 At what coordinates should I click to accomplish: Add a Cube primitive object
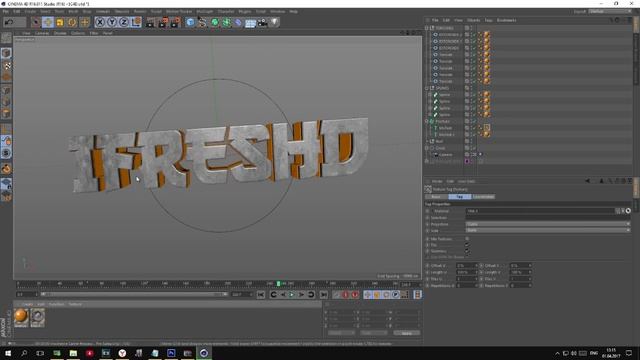(x=190, y=22)
